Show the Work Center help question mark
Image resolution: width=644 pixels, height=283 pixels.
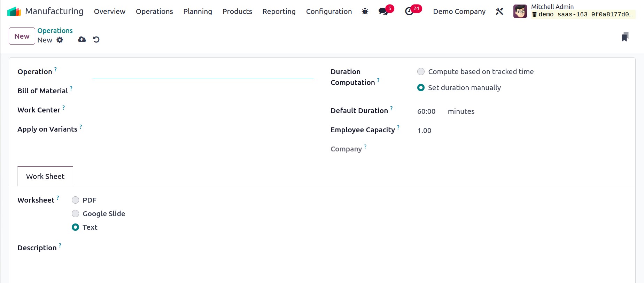[x=63, y=108]
